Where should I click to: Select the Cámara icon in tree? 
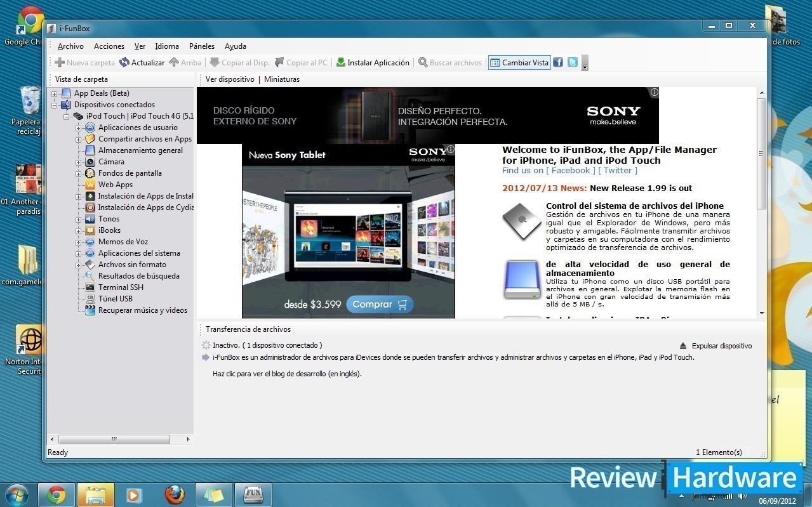[x=90, y=162]
